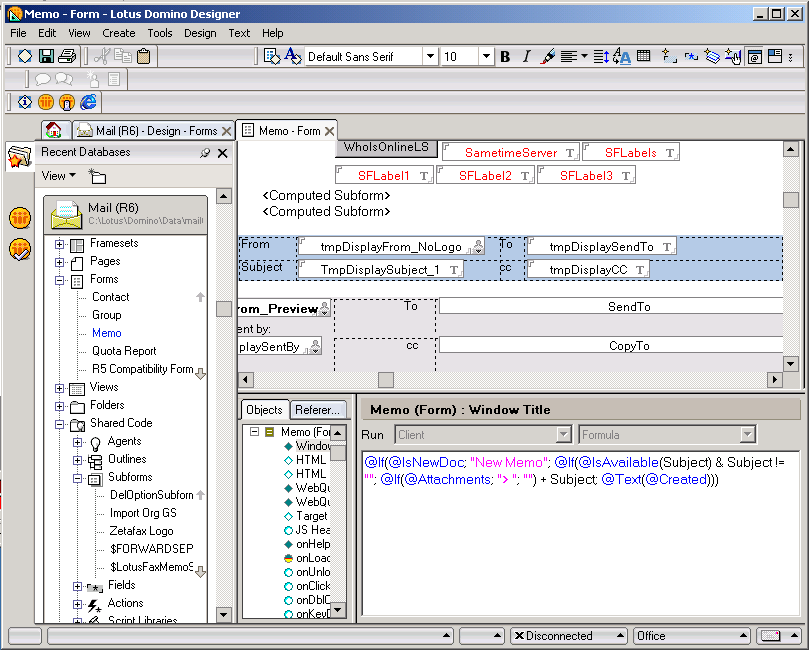Collapse the Forms tree node

click(60, 280)
